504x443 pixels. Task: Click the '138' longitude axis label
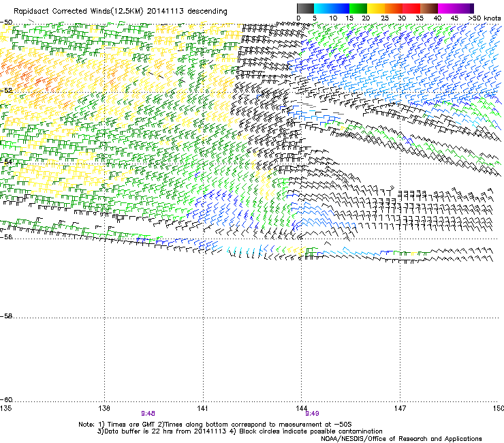click(x=104, y=408)
